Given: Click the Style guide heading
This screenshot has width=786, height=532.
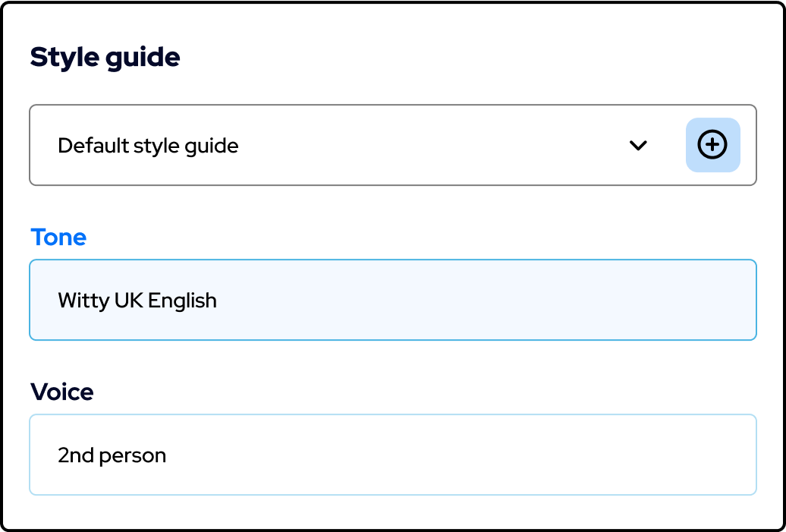Looking at the screenshot, I should [x=105, y=58].
